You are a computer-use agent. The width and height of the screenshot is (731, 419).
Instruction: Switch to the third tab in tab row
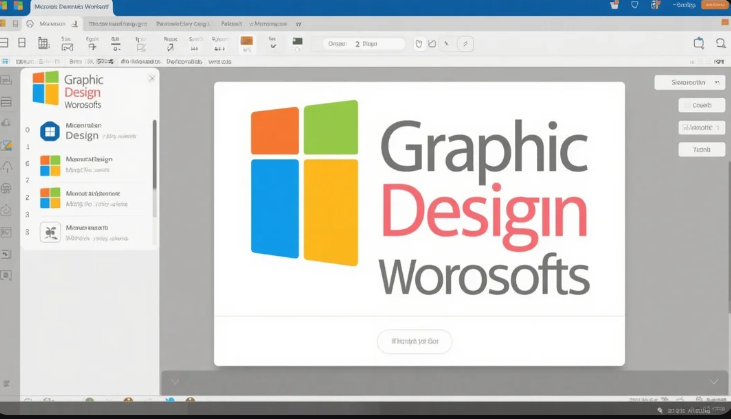click(x=183, y=24)
